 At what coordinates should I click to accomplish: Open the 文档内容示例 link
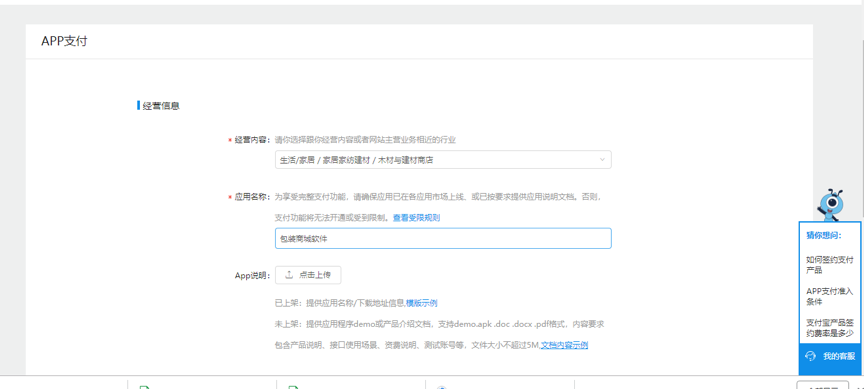pyautogui.click(x=564, y=345)
